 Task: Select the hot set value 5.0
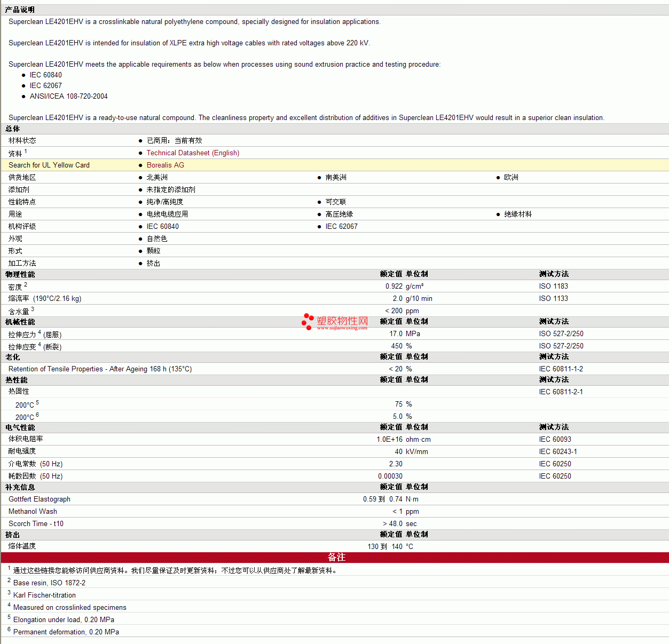[x=398, y=416]
